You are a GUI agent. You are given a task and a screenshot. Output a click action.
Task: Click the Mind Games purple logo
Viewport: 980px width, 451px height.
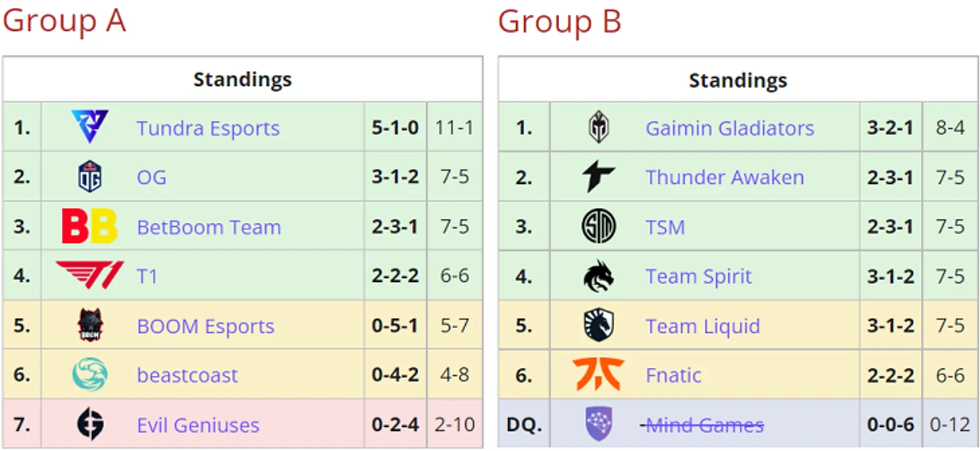tap(599, 424)
